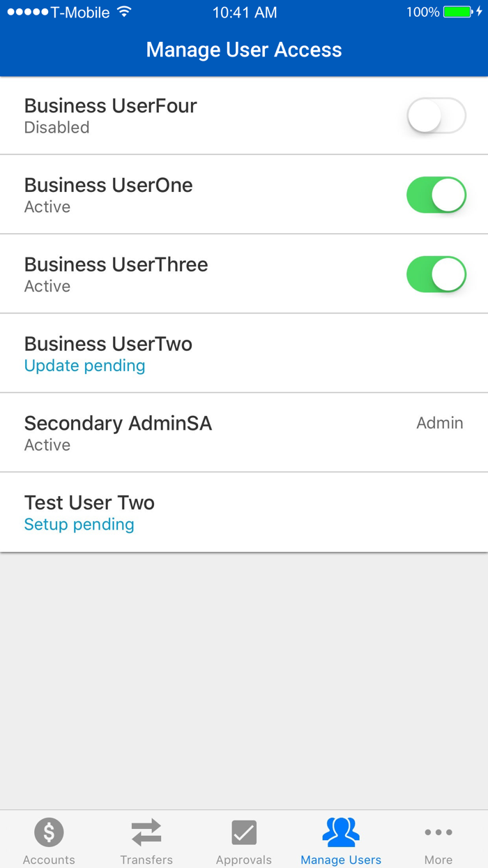Viewport: 488px width, 868px height.
Task: Tap the 10:41 AM clock in the status bar
Action: click(245, 11)
